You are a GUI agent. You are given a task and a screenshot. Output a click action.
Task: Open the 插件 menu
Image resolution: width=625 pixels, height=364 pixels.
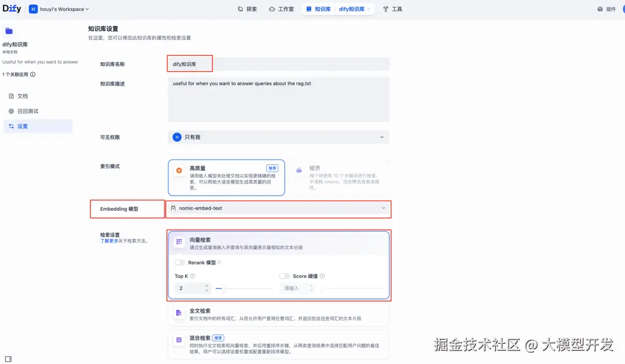[606, 9]
